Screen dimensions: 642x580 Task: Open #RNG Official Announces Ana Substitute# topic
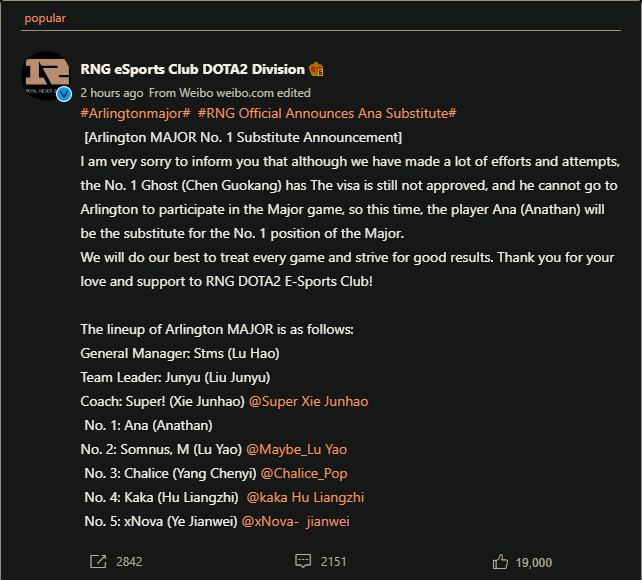[x=327, y=113]
